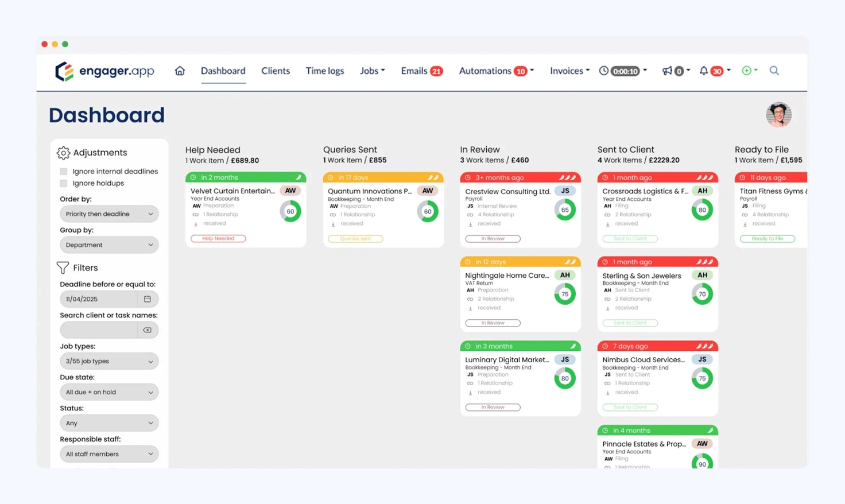Click the search client or task names field

click(x=99, y=330)
